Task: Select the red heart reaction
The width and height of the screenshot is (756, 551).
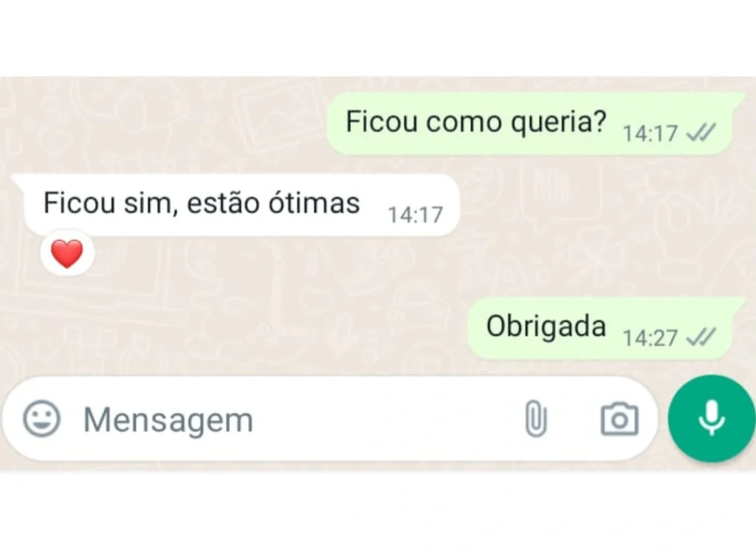Action: 67,254
